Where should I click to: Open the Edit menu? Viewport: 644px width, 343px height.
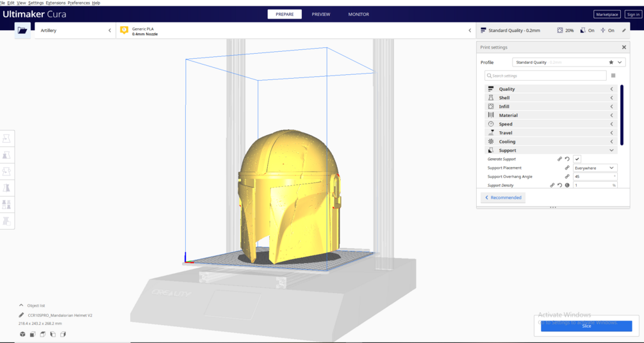pyautogui.click(x=11, y=3)
